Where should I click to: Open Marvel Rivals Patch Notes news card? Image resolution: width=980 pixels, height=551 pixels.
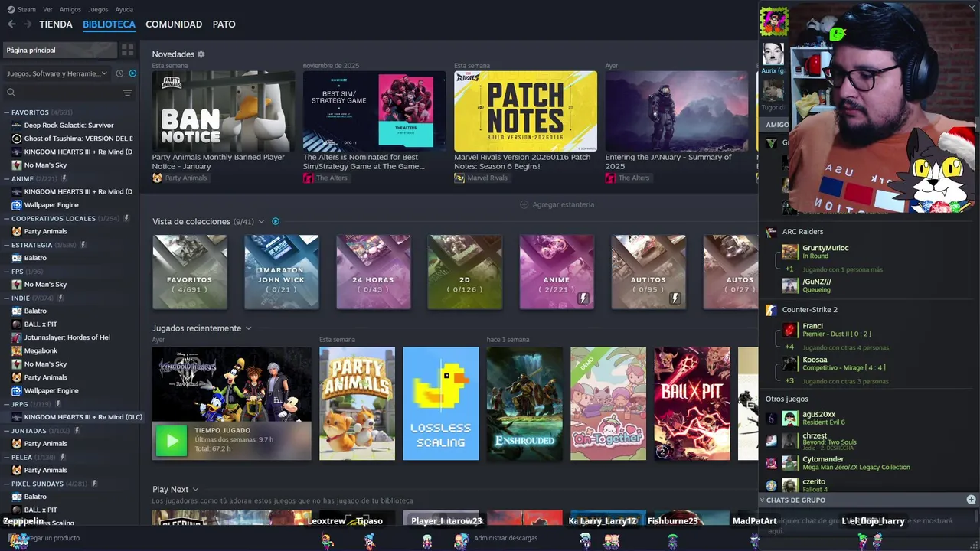525,111
